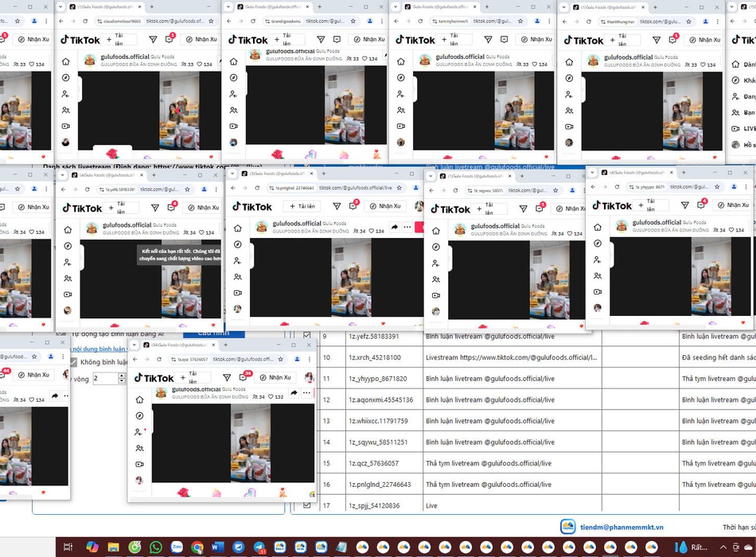Screen dimensions: 756x557
Task: Open tab search dropdown in brandigoodwin window
Action: click(x=228, y=6)
